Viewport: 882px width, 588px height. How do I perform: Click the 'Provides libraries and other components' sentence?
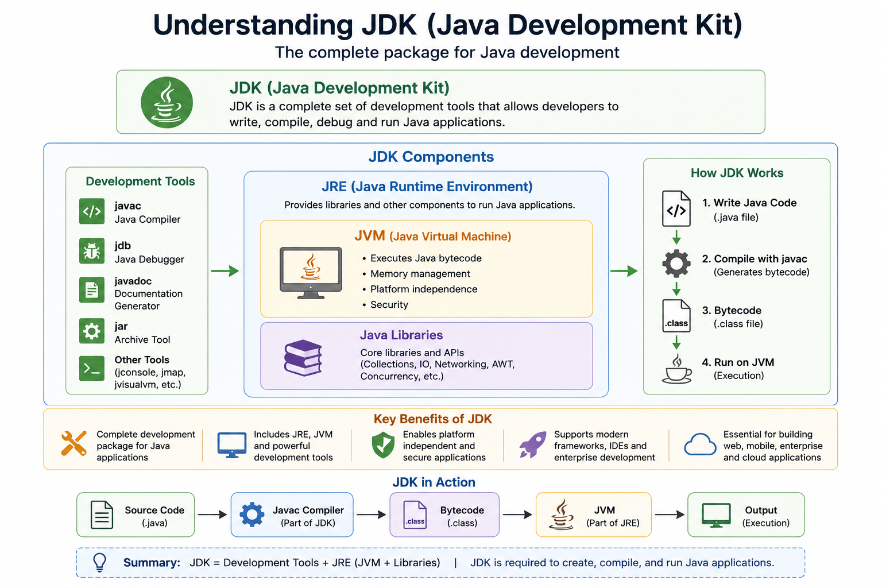[430, 205]
